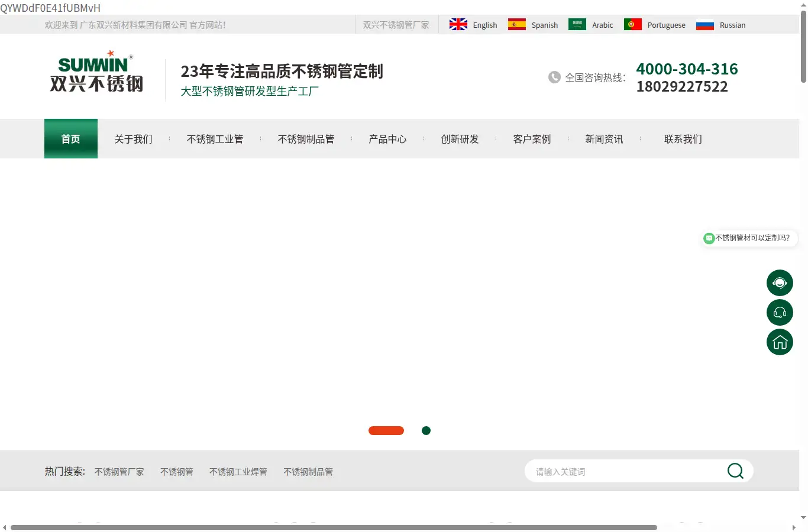Screen dimensions: 808x532
Task: Click the 全国咨询热线 label
Action: [x=596, y=77]
